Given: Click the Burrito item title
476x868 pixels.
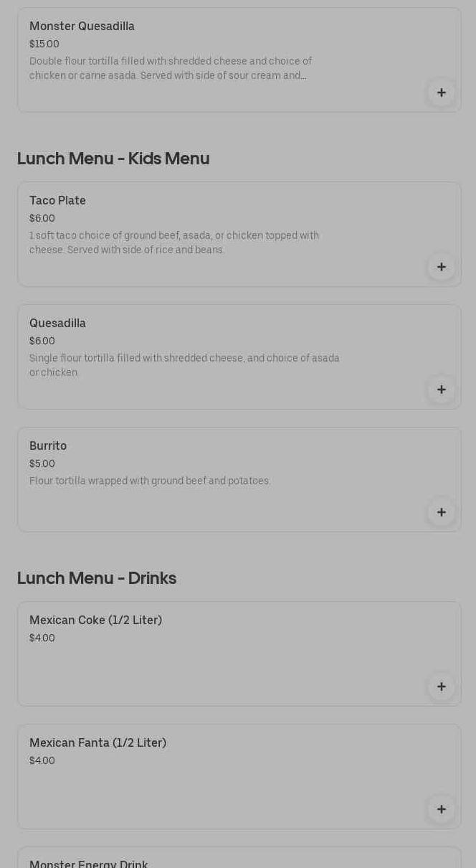Looking at the screenshot, I should 48,446.
